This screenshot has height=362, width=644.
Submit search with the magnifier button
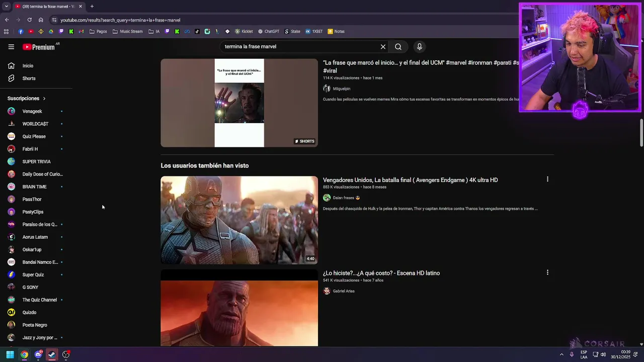coord(398,47)
